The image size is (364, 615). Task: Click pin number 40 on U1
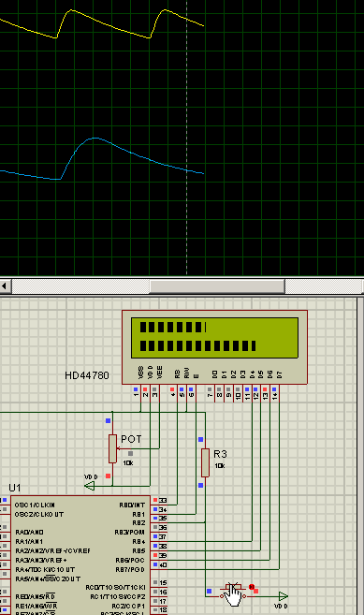(x=163, y=564)
